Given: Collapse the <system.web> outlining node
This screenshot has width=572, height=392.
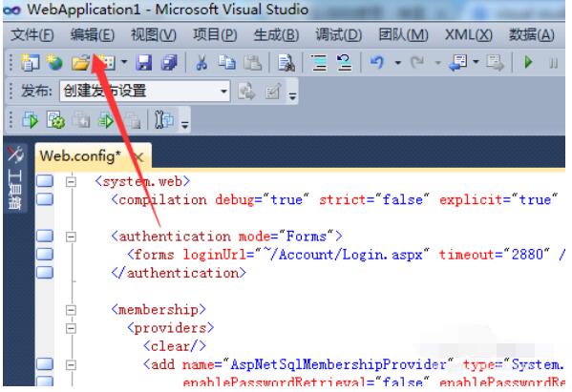Looking at the screenshot, I should click(x=71, y=182).
